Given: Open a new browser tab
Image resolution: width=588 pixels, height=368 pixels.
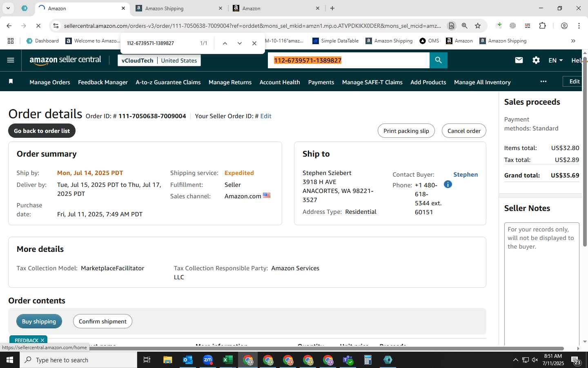Looking at the screenshot, I should tap(332, 8).
